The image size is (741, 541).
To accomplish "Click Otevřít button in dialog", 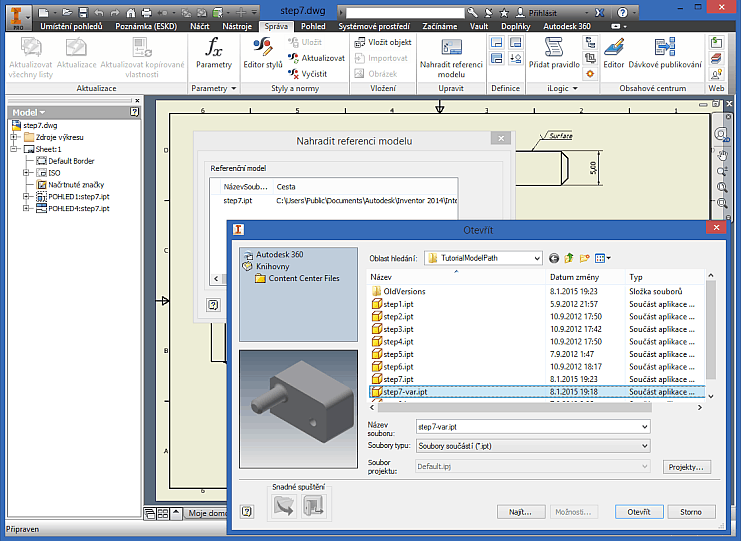I will coord(639,512).
